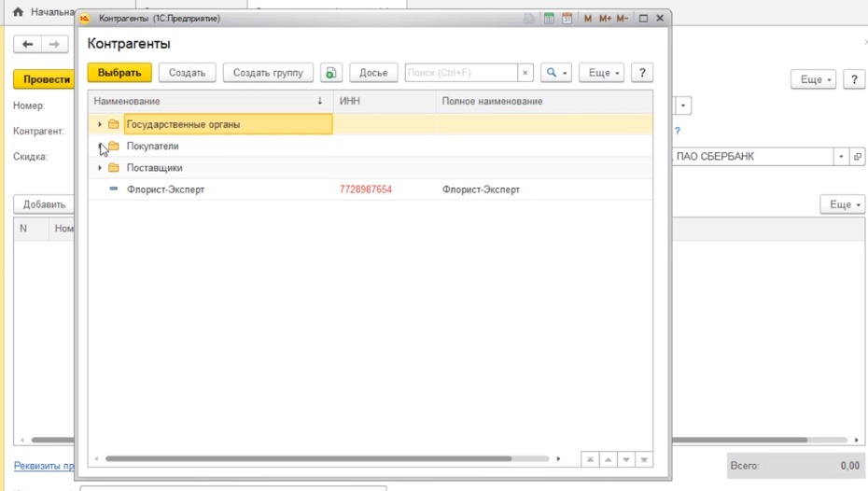Expand the Государственные органы folder
The image size is (868, 491).
click(x=100, y=124)
